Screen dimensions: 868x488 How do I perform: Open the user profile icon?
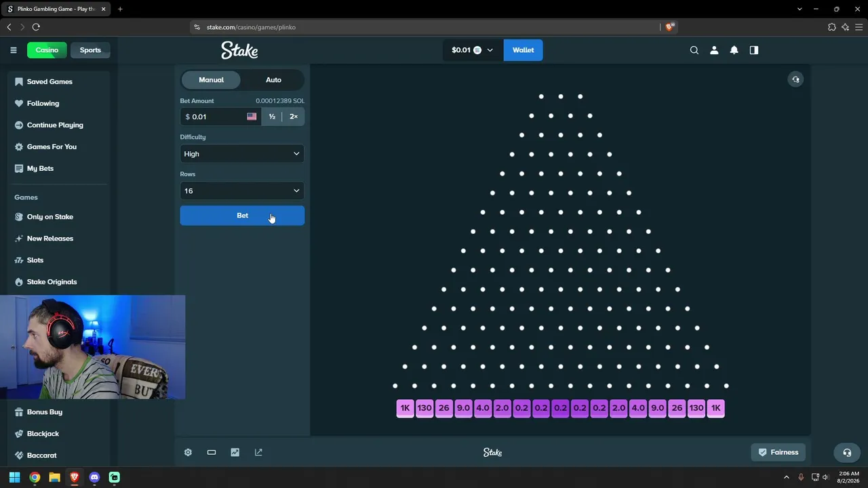coord(714,50)
